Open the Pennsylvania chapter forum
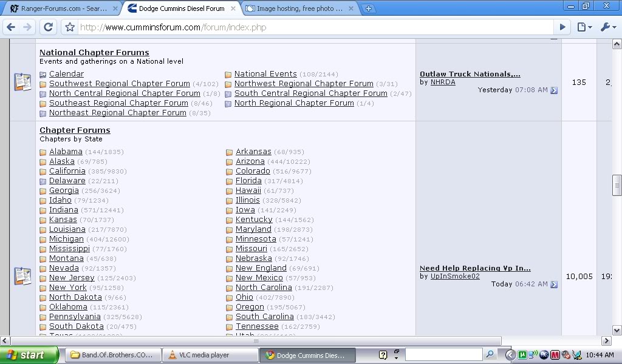 coord(75,317)
